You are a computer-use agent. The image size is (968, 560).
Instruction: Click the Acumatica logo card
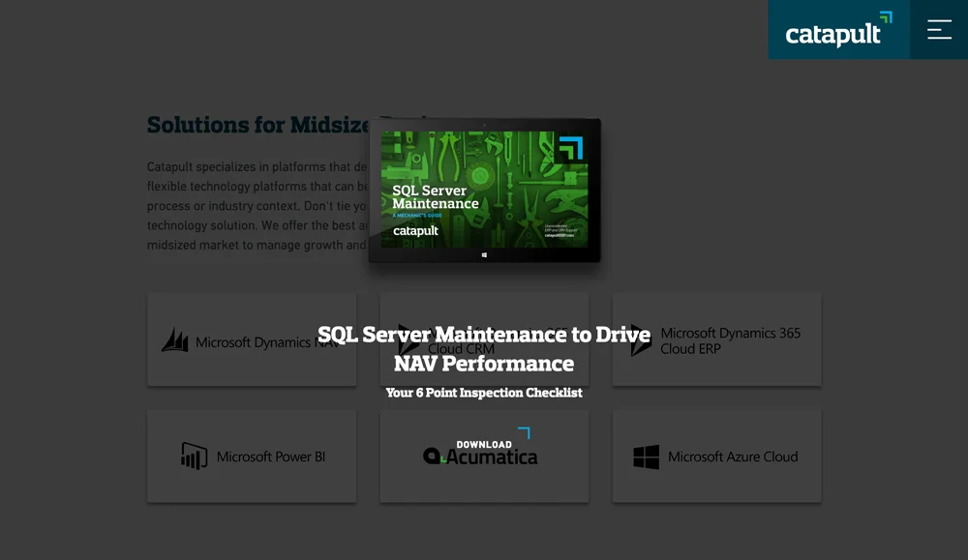(x=484, y=457)
